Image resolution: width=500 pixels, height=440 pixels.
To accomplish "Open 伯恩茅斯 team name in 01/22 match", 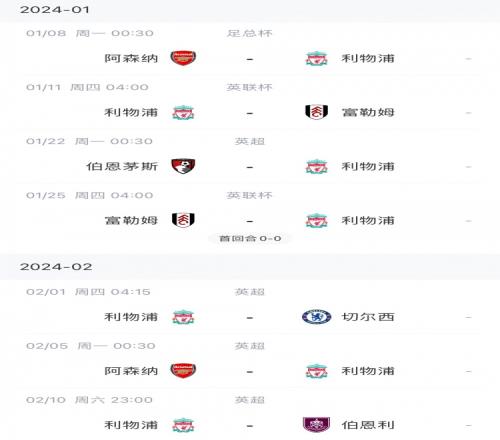I will click(122, 166).
